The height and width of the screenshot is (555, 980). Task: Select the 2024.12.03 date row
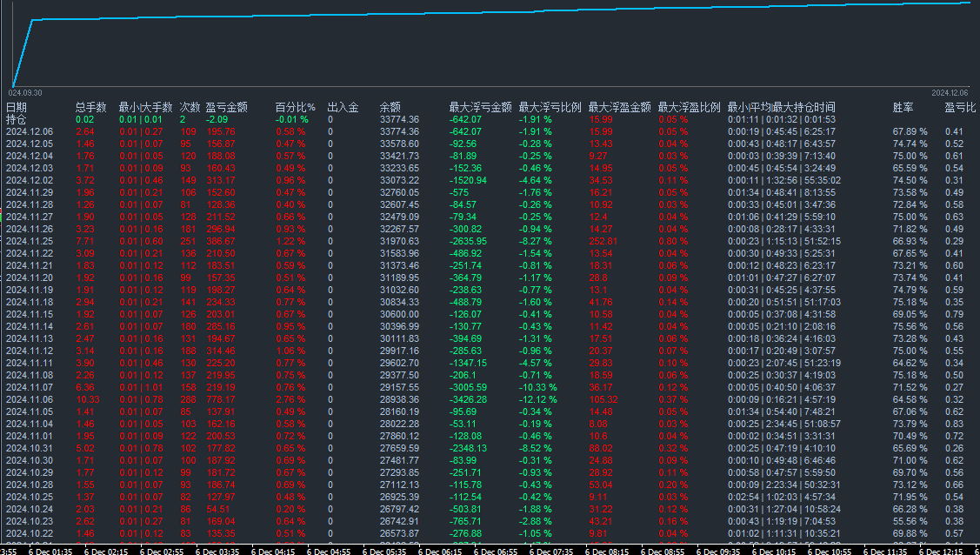[30, 168]
